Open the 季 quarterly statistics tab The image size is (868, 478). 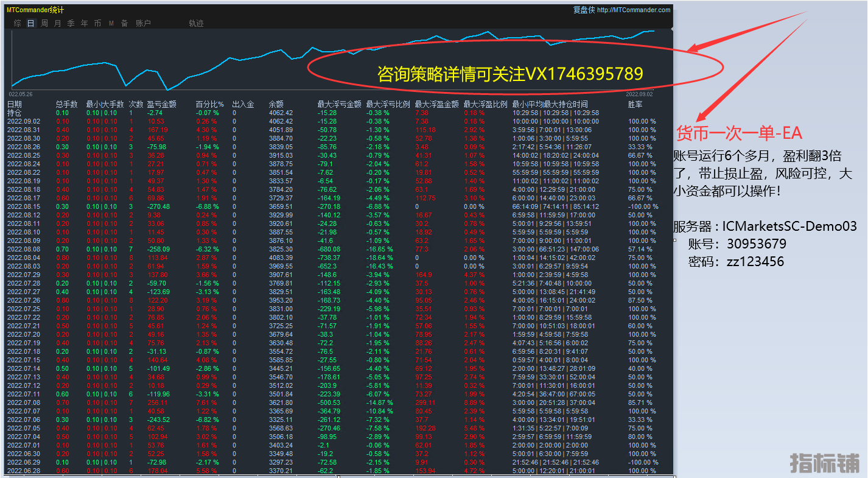(x=71, y=23)
